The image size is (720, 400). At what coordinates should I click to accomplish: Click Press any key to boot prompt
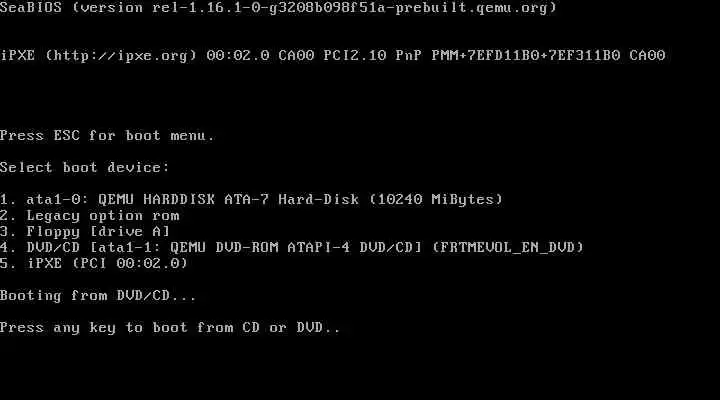[170, 327]
